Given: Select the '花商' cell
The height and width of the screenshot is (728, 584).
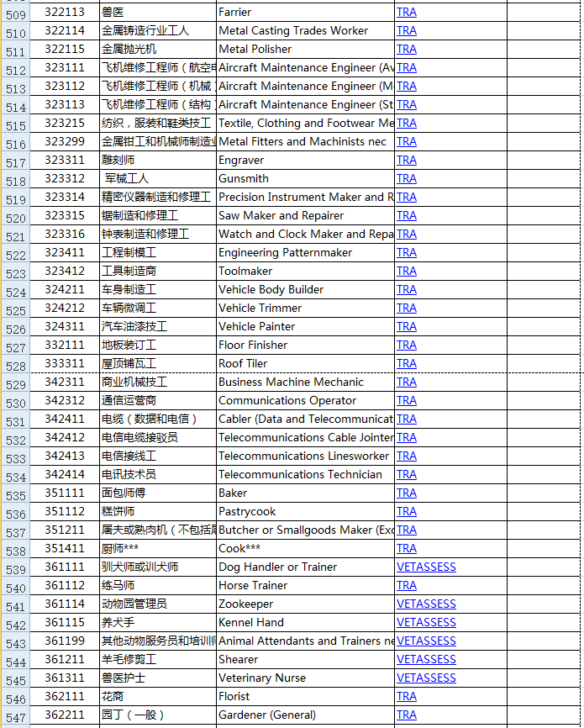Looking at the screenshot, I should 158,696.
